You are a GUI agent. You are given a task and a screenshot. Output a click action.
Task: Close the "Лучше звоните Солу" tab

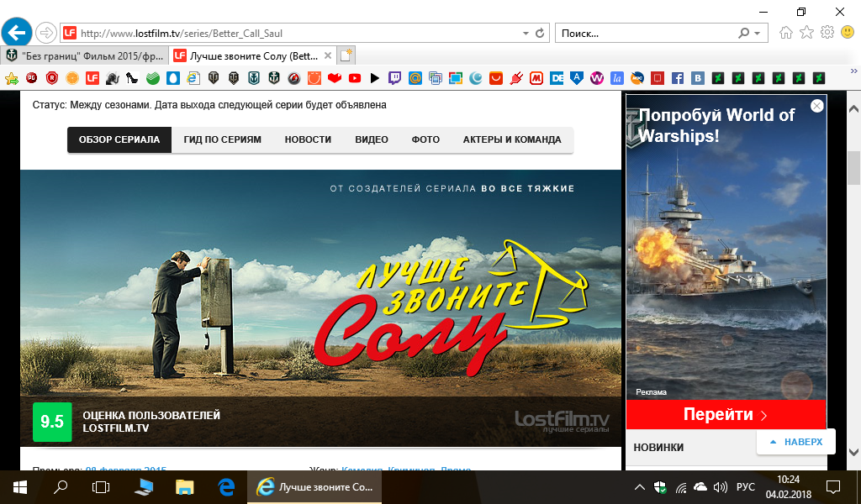point(328,55)
